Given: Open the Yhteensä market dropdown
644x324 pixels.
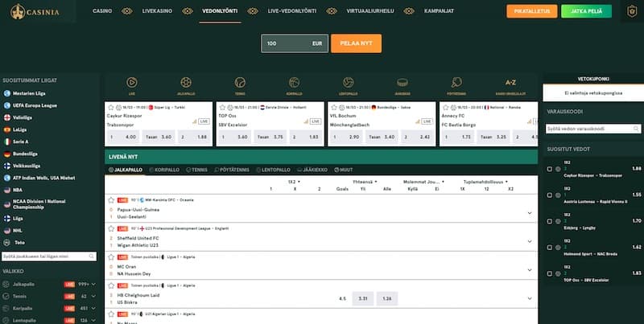Looking at the screenshot, I should click(365, 182).
